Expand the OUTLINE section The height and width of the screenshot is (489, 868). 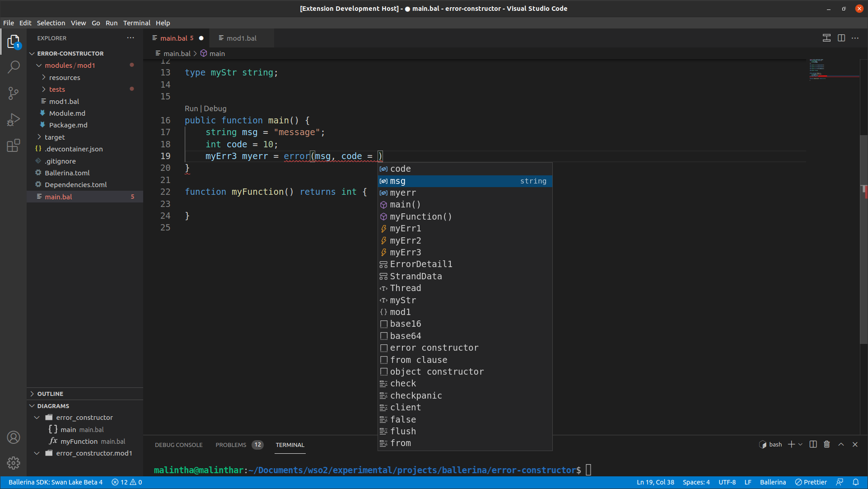[50, 394]
